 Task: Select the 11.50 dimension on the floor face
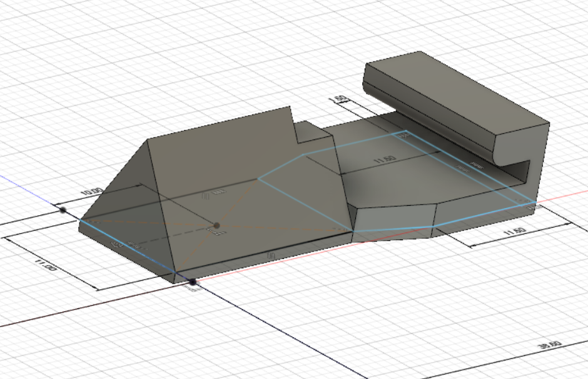[384, 160]
